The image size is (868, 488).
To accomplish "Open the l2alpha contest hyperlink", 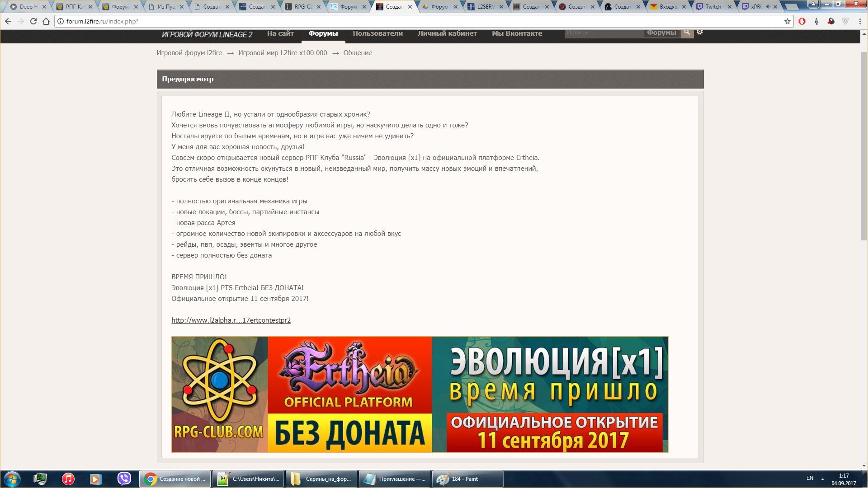I will click(x=231, y=320).
